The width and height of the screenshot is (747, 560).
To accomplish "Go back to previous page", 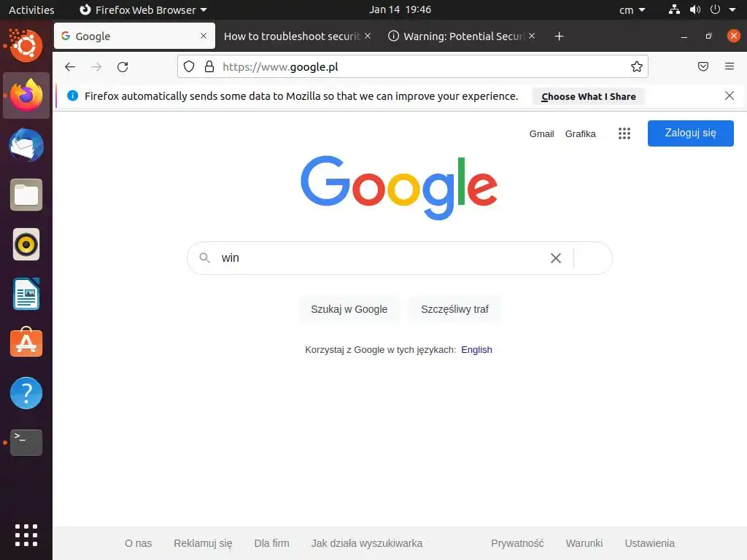I will coord(70,66).
